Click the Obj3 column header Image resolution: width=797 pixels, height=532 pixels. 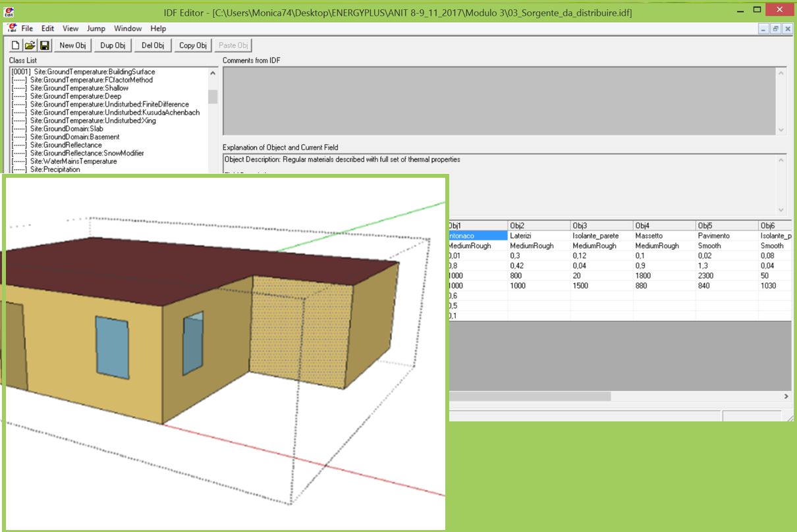(601, 226)
